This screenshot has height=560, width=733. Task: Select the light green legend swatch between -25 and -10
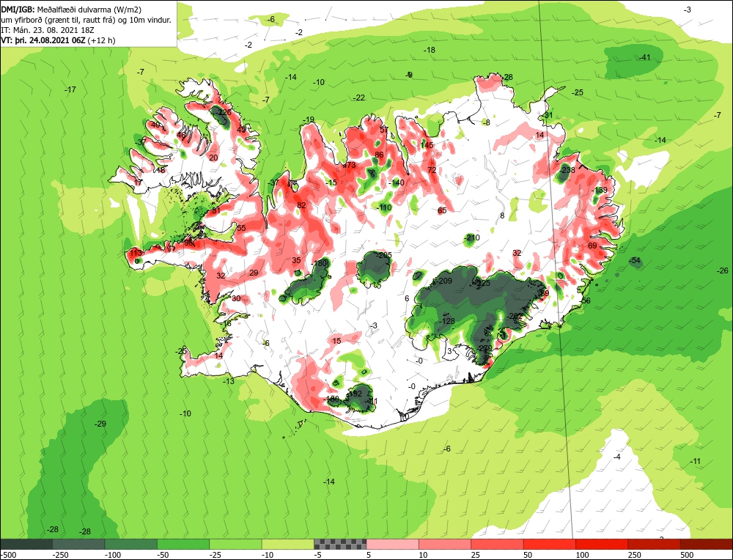pos(235,544)
